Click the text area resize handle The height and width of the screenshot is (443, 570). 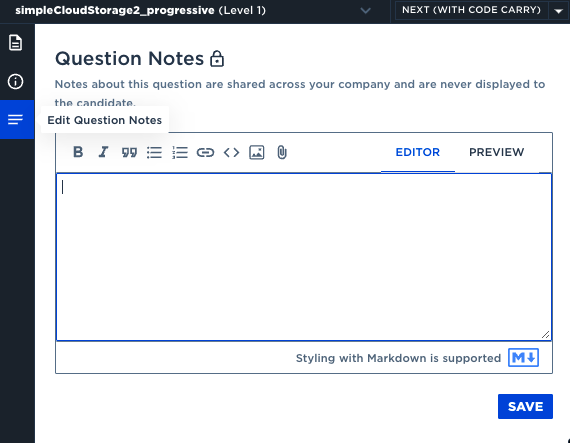(x=545, y=335)
